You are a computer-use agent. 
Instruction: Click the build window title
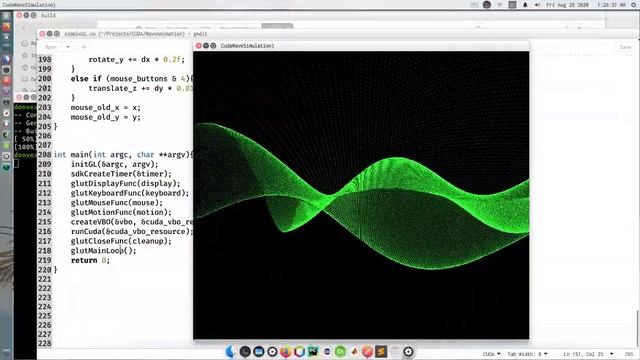click(x=48, y=15)
